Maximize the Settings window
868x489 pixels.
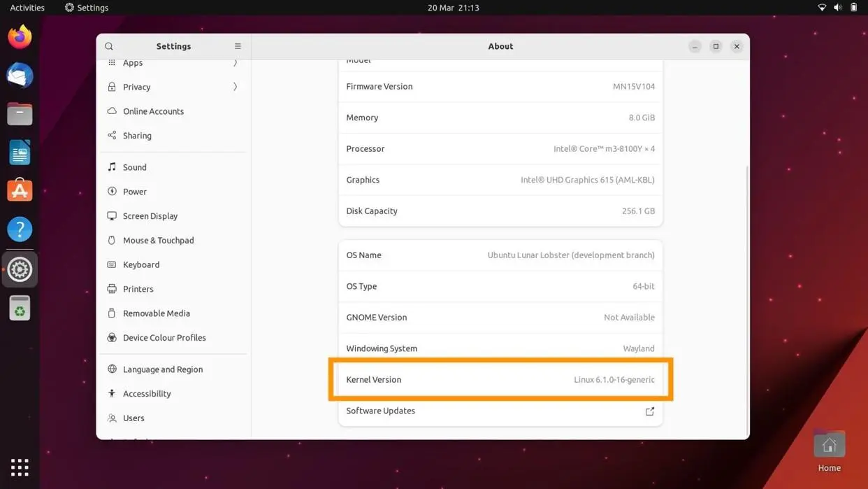[x=716, y=46]
